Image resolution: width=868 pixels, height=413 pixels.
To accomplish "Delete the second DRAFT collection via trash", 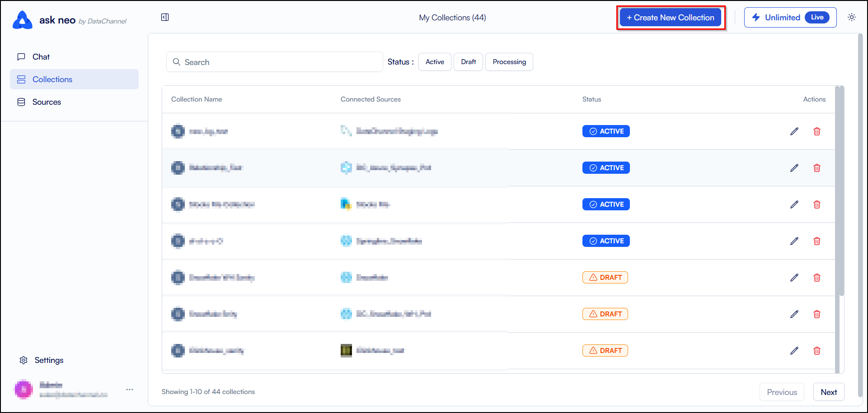I will [817, 314].
